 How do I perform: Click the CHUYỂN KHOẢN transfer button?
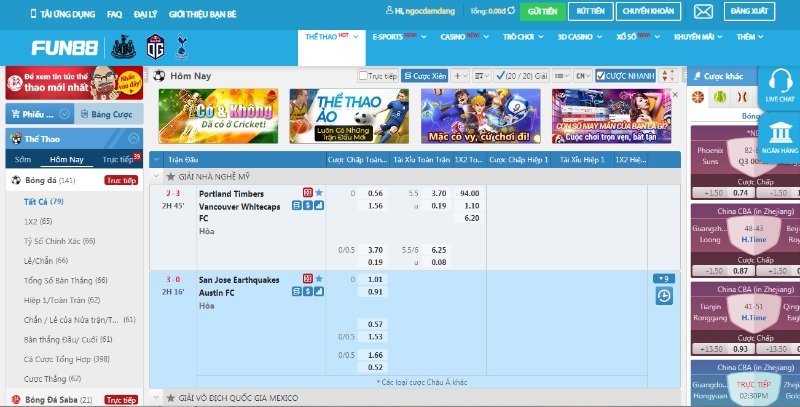coord(648,11)
